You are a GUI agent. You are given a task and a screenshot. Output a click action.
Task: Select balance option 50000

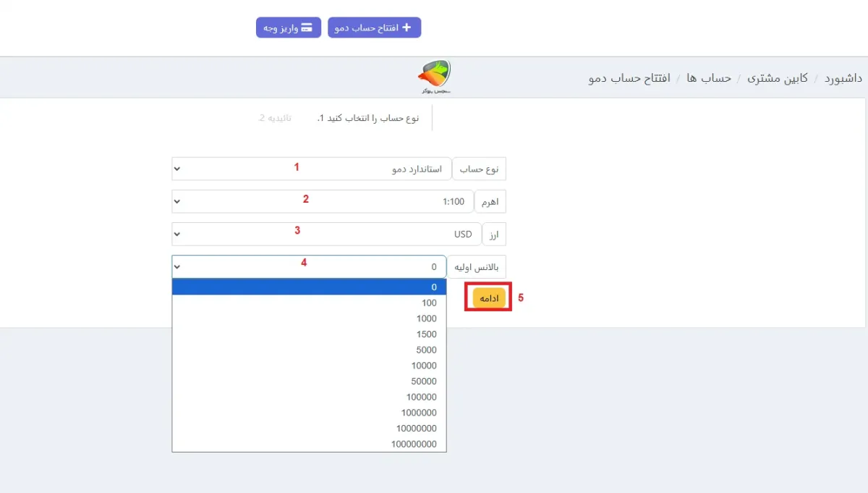coord(309,382)
